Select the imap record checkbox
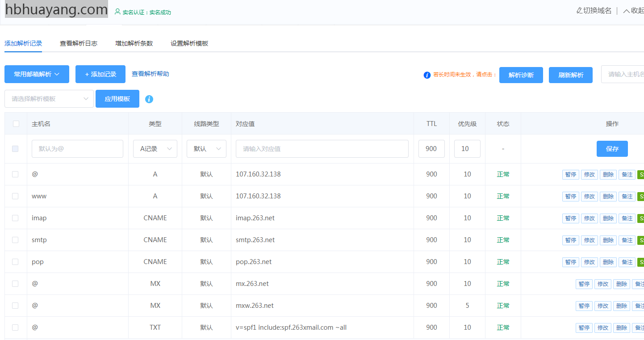644x340 pixels. pos(15,218)
